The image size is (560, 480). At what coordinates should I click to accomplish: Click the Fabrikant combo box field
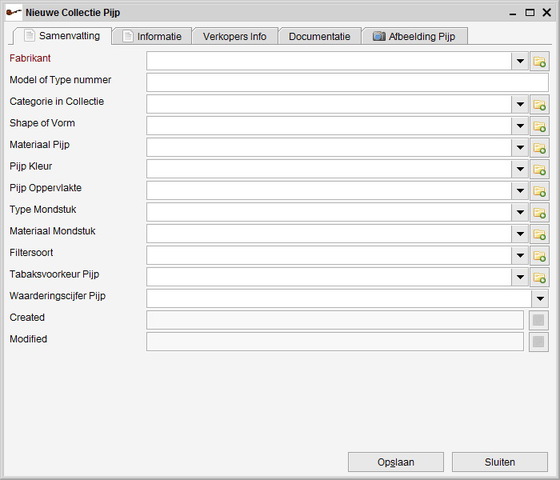329,61
